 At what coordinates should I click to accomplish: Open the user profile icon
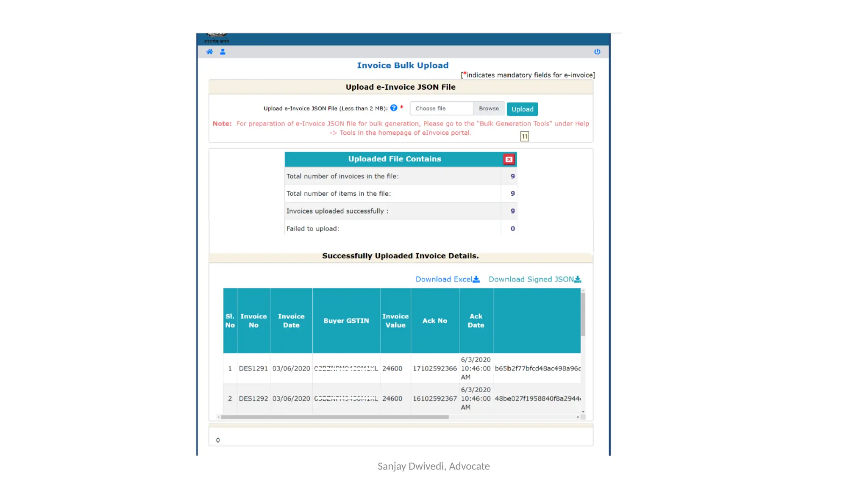[x=223, y=52]
